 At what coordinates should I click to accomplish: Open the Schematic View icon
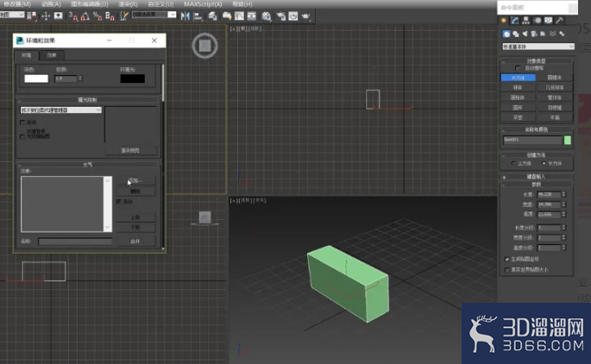coord(251,16)
